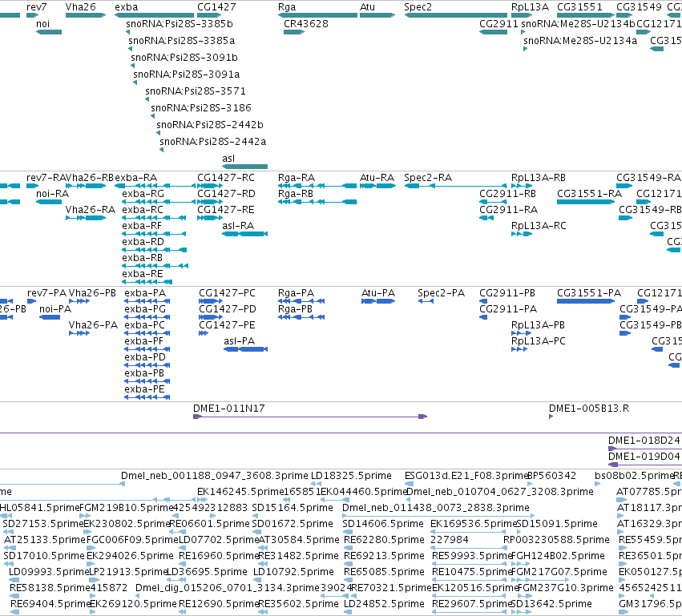The image size is (682, 616).
Task: Select the DME1-018D24 clone label
Action: pyautogui.click(x=644, y=441)
